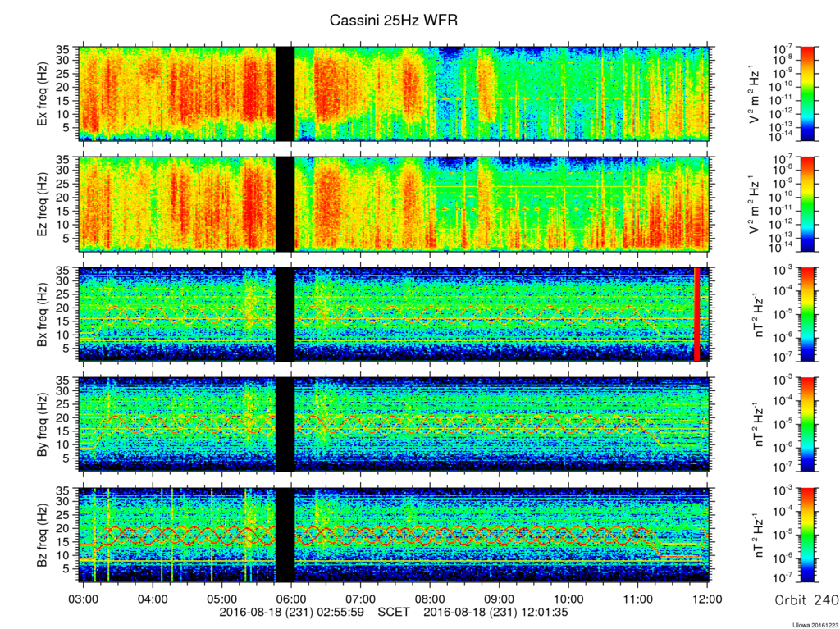Click the '10:00' time axis label
This screenshot has width=840, height=629.
569,597
